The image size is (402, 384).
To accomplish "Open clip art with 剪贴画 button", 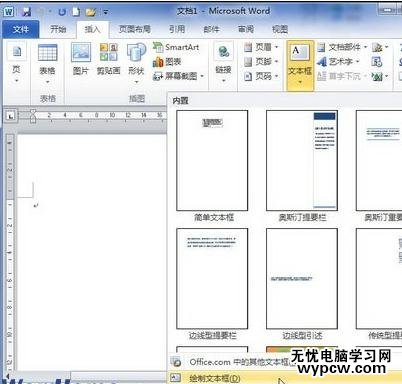I will (x=108, y=60).
